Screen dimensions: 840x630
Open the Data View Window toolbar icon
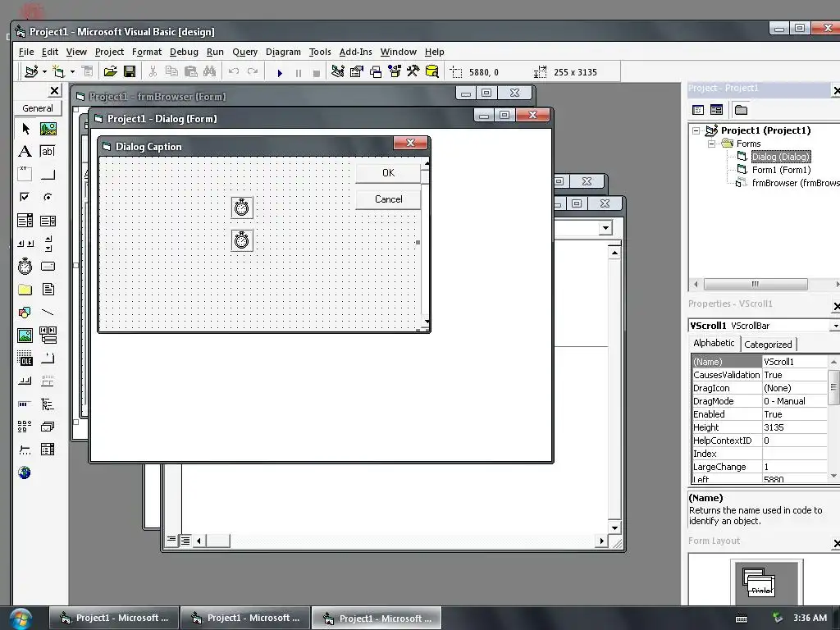pos(431,71)
